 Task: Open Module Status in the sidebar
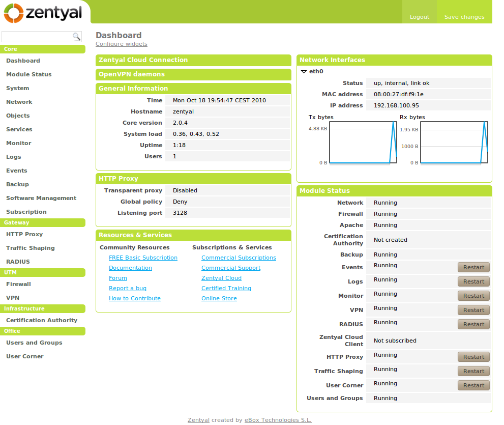tap(29, 74)
